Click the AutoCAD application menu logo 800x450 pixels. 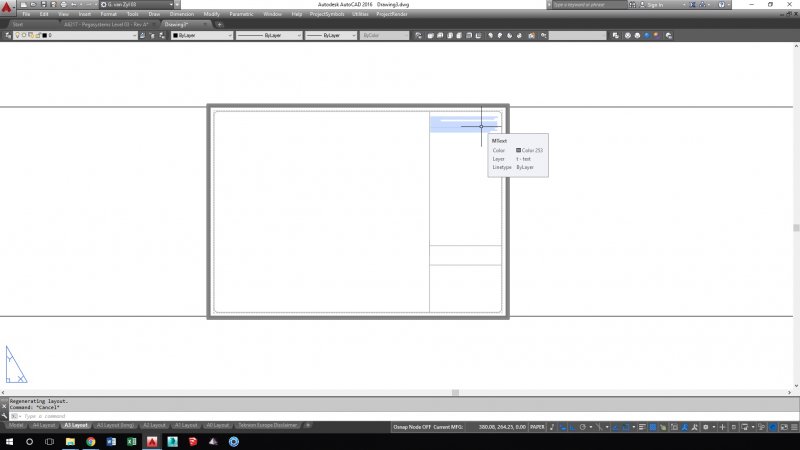(x=8, y=7)
